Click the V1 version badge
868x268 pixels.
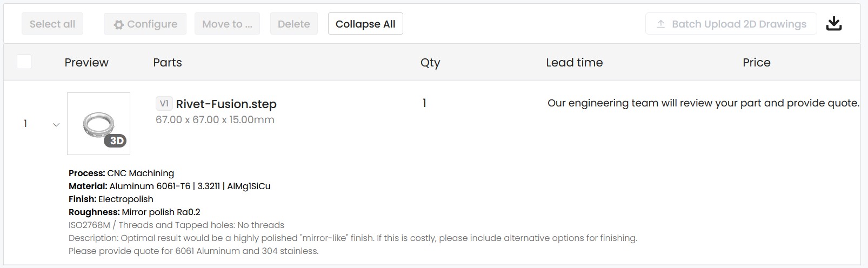point(164,103)
